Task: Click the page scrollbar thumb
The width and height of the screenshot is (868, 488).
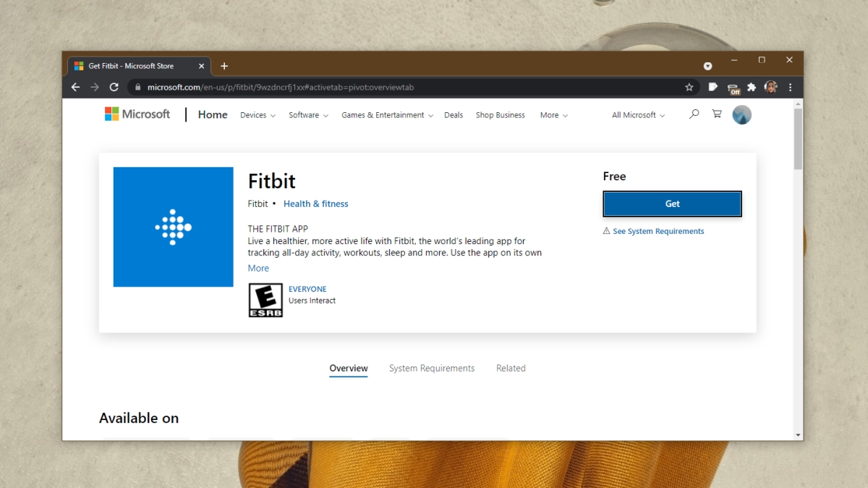Action: click(798, 139)
